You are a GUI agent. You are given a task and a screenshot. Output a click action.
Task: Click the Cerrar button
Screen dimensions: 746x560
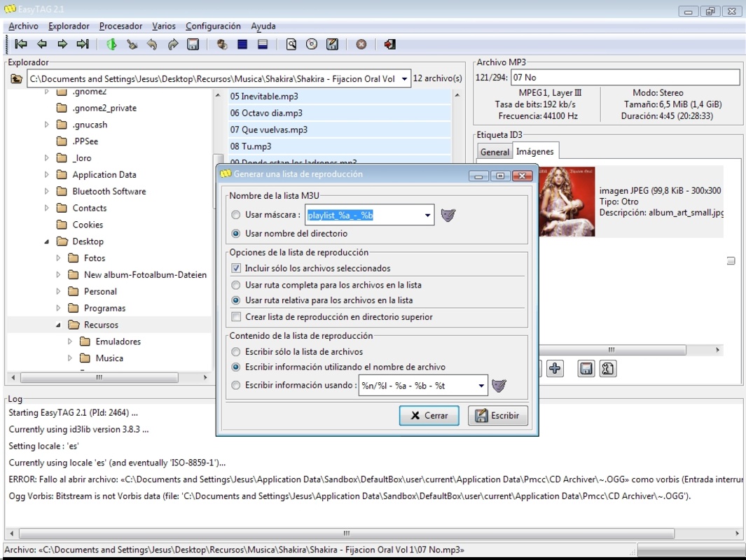tap(429, 416)
